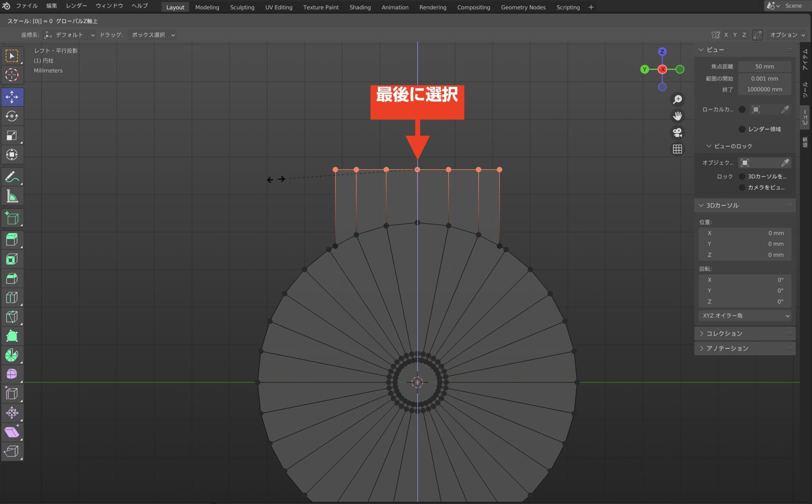The width and height of the screenshot is (812, 504).
Task: Click the Extrude Region tool
Action: [x=12, y=240]
